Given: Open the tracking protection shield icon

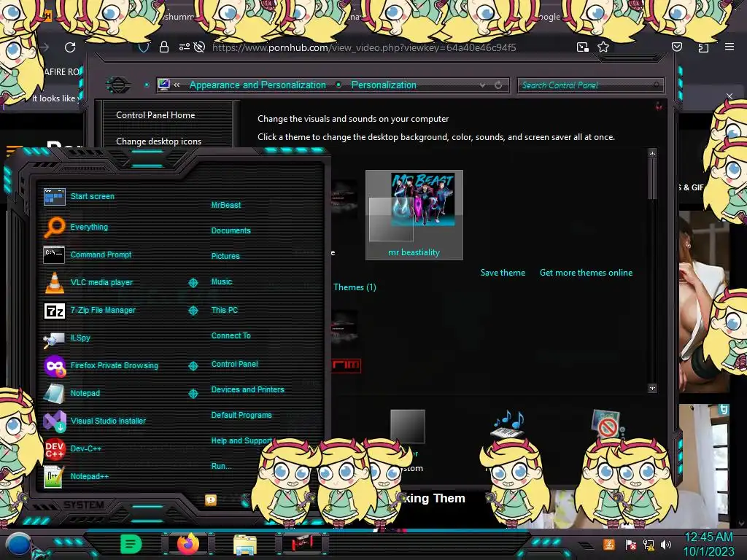Looking at the screenshot, I should [x=144, y=47].
